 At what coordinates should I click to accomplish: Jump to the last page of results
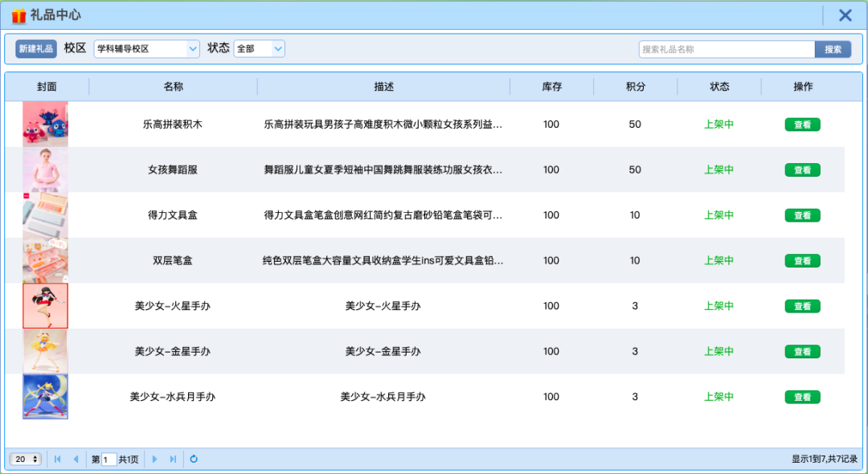click(174, 459)
